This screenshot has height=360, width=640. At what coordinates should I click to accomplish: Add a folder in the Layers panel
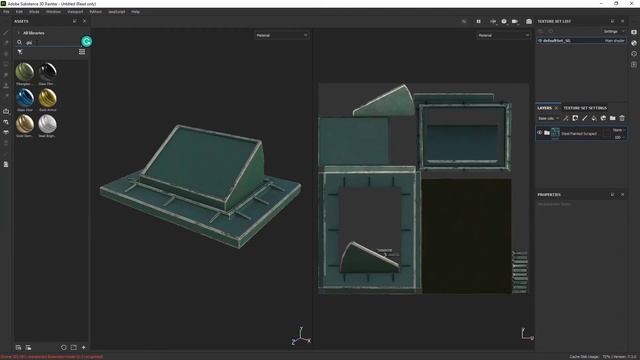[613, 118]
